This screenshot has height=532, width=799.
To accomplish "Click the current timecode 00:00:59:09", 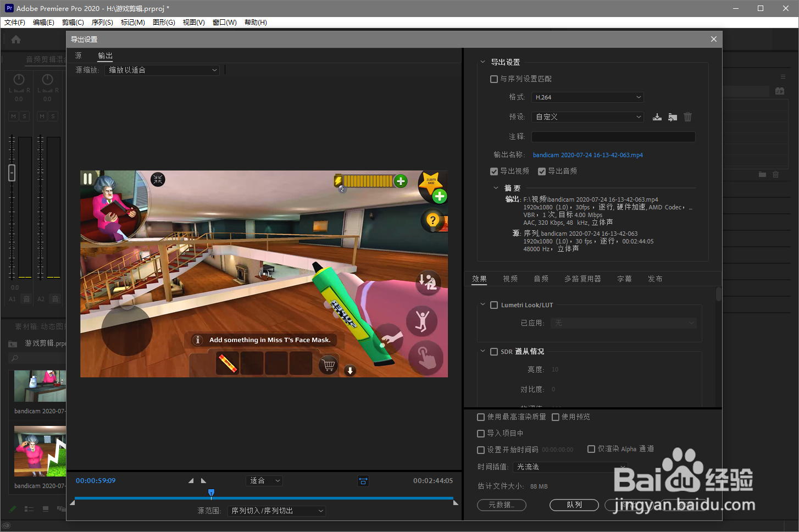I will pyautogui.click(x=96, y=481).
